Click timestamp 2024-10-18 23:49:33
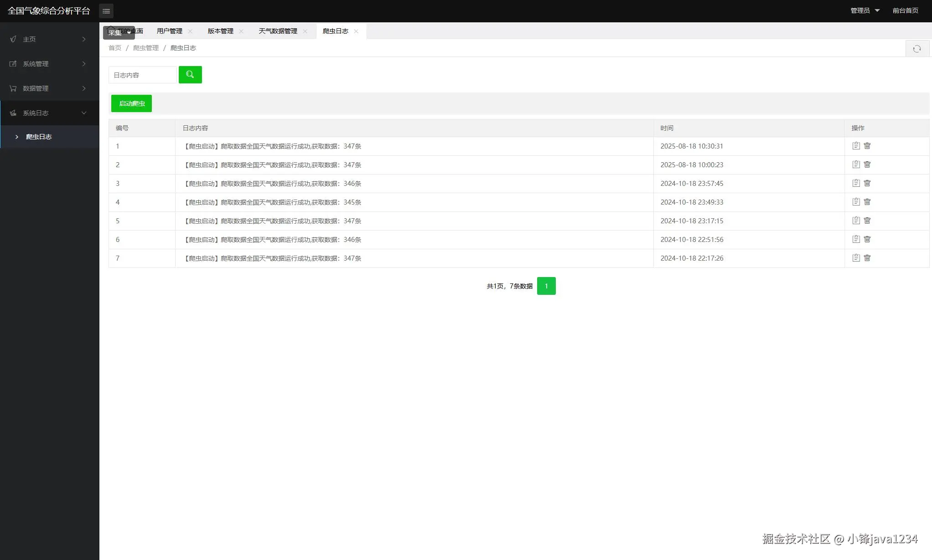This screenshot has width=932, height=560. click(x=692, y=202)
